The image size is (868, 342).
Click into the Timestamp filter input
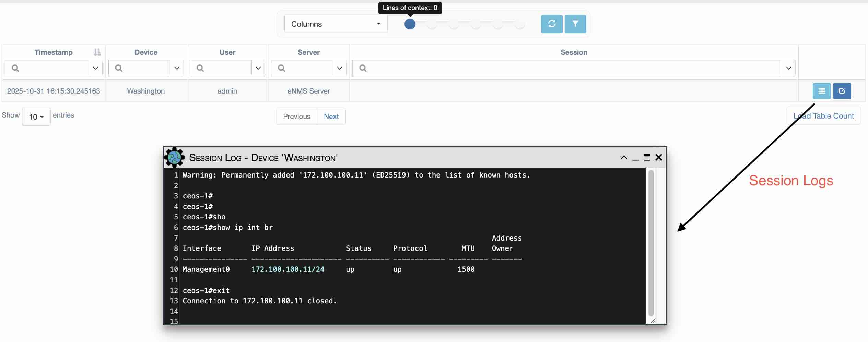point(47,68)
